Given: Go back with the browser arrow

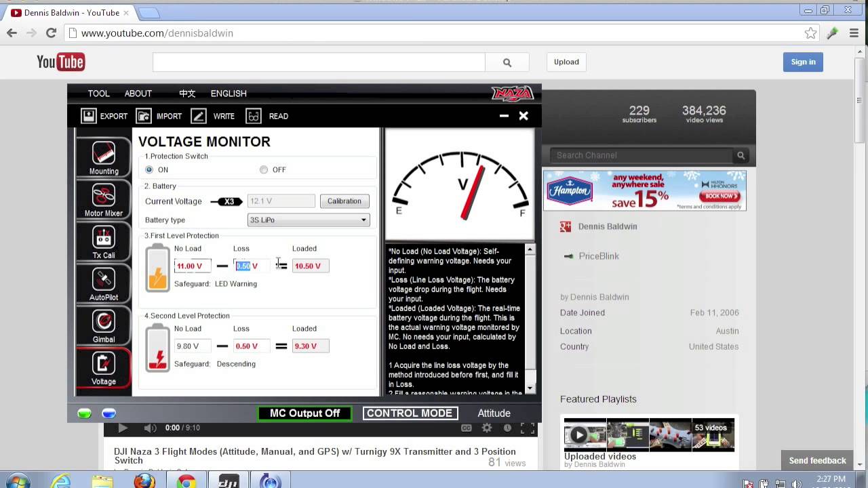Looking at the screenshot, I should pos(12,33).
